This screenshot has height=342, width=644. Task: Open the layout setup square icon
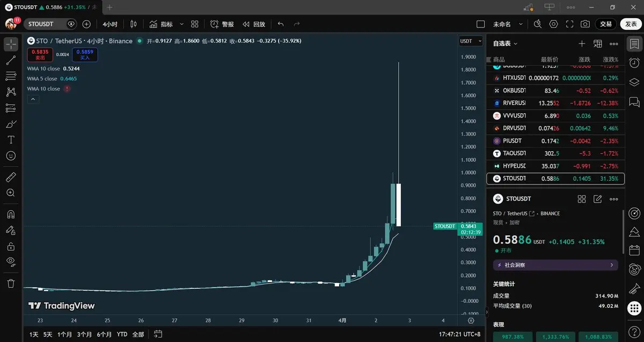coord(481,24)
